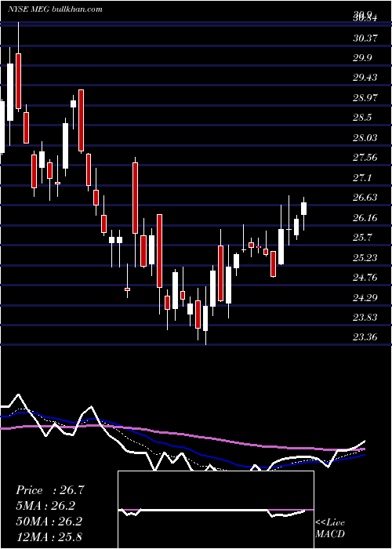This screenshot has height=549, width=392.
Task: Click the NYSE MEG bullkhan.com title text
Action: pyautogui.click(x=55, y=9)
